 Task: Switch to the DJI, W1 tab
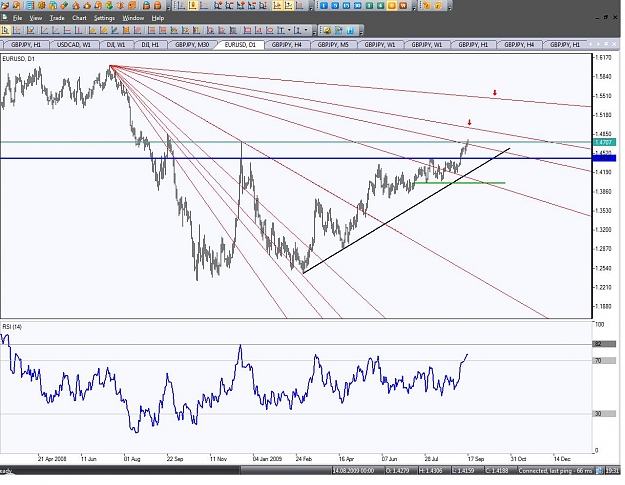[x=116, y=45]
